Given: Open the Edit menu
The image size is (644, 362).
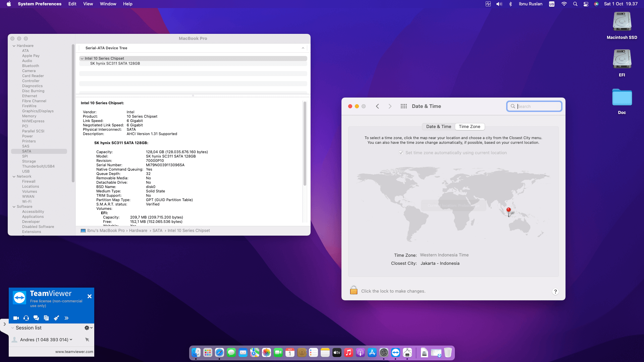Looking at the screenshot, I should point(72,4).
